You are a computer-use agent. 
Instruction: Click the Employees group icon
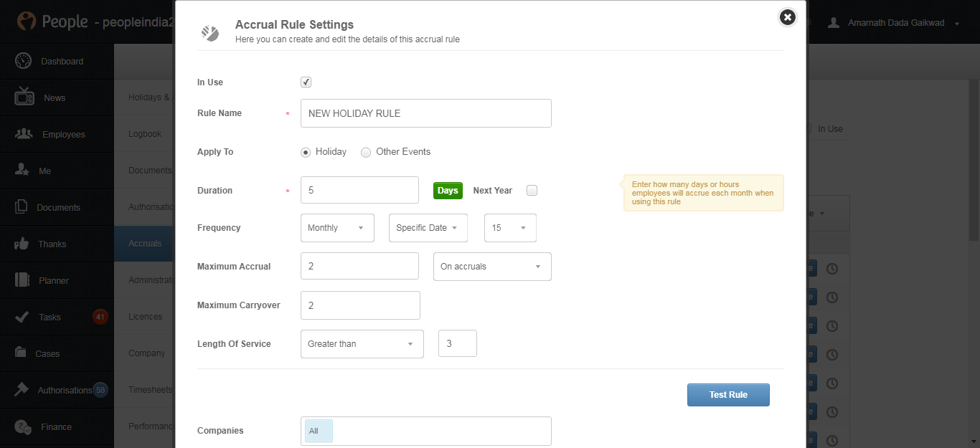click(24, 134)
